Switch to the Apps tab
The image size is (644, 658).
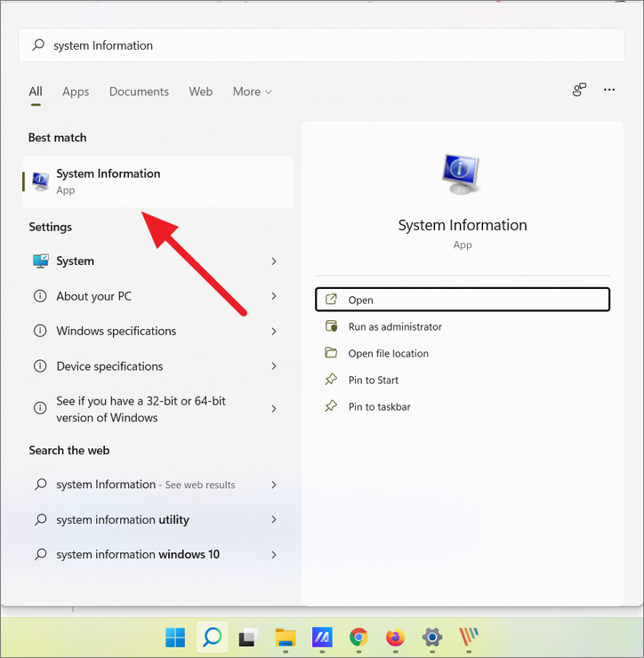click(x=76, y=92)
